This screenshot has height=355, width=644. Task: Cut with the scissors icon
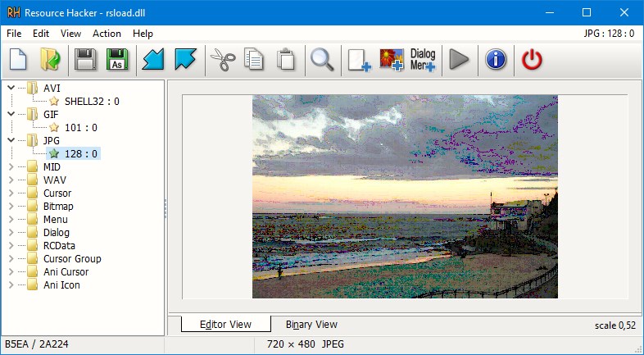(x=223, y=60)
